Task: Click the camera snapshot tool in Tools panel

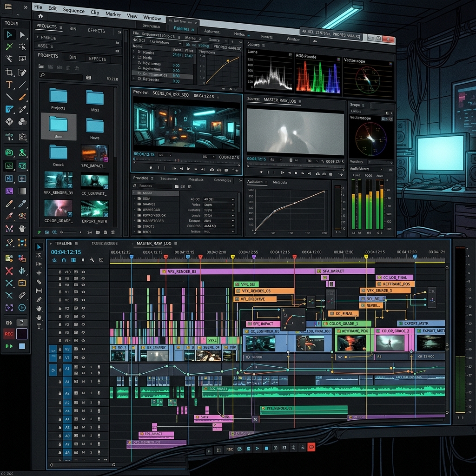Action: 22,137
